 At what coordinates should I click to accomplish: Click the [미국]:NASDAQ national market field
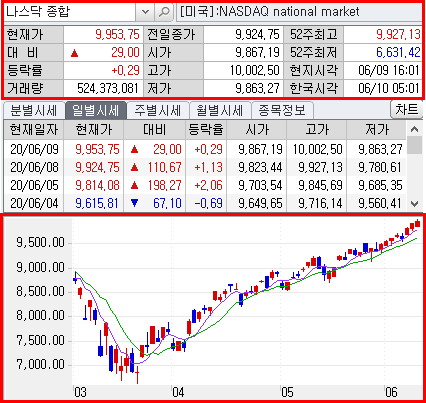(x=299, y=12)
